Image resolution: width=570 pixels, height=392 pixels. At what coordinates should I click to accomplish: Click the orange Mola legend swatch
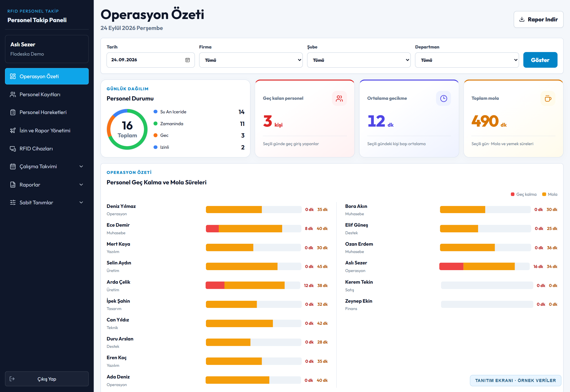(544, 194)
